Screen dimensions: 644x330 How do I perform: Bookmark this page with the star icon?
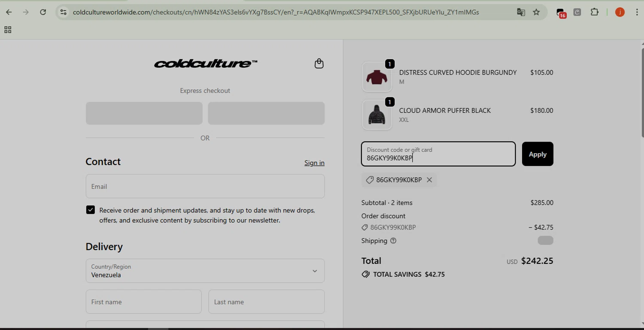point(536,12)
